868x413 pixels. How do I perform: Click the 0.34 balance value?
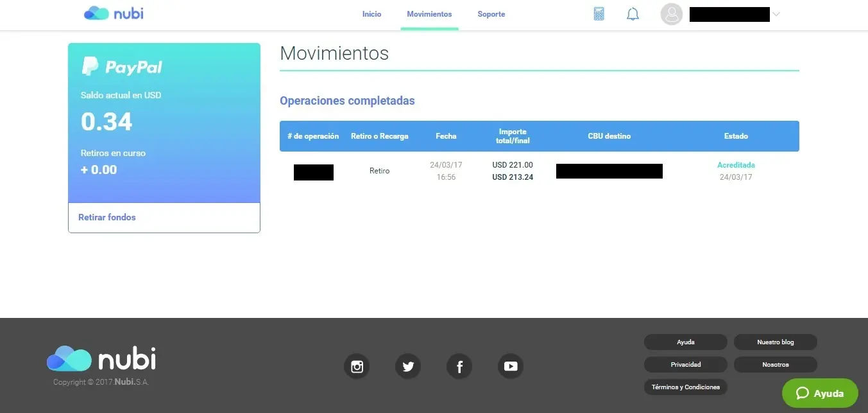106,121
